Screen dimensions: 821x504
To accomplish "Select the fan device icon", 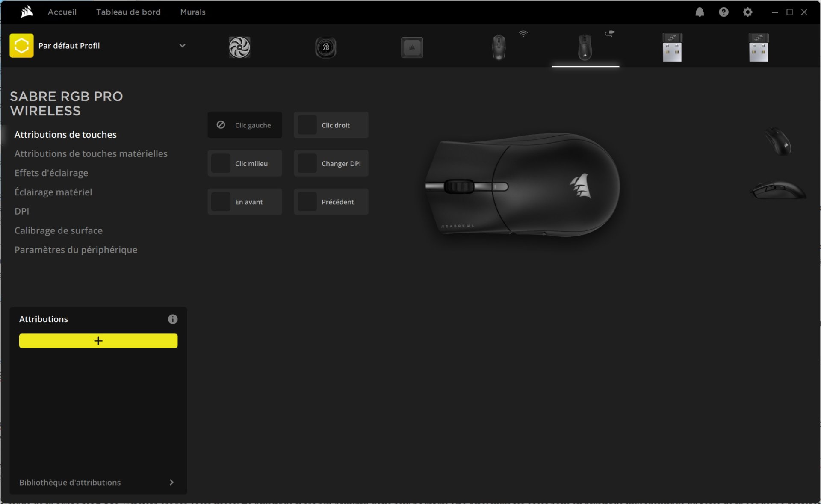I will 239,47.
